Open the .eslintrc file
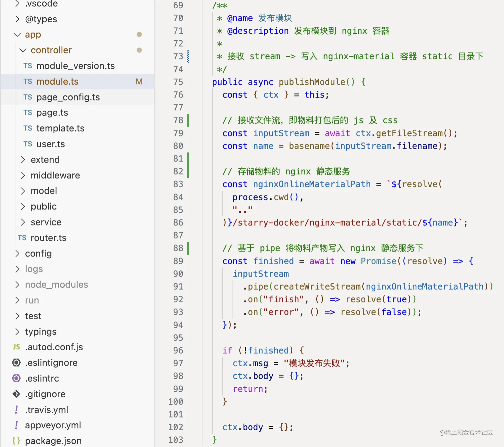This screenshot has width=504, height=447. pyautogui.click(x=42, y=378)
